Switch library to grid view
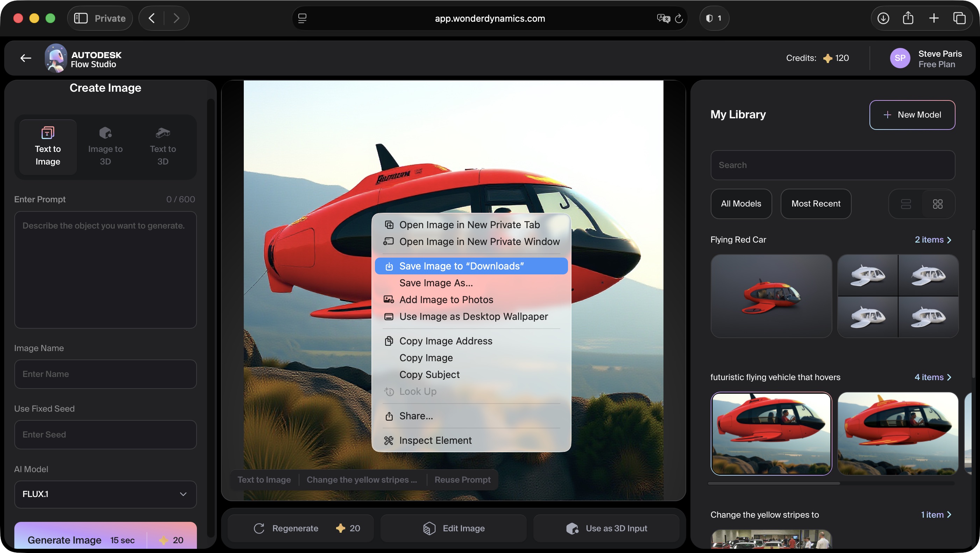The height and width of the screenshot is (553, 980). pos(937,204)
